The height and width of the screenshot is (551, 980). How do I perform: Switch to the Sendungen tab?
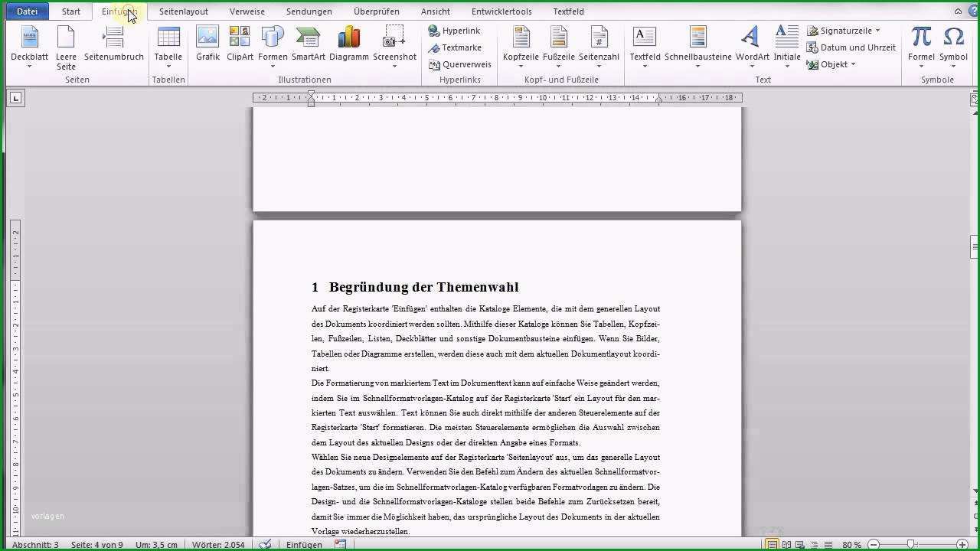(x=309, y=11)
